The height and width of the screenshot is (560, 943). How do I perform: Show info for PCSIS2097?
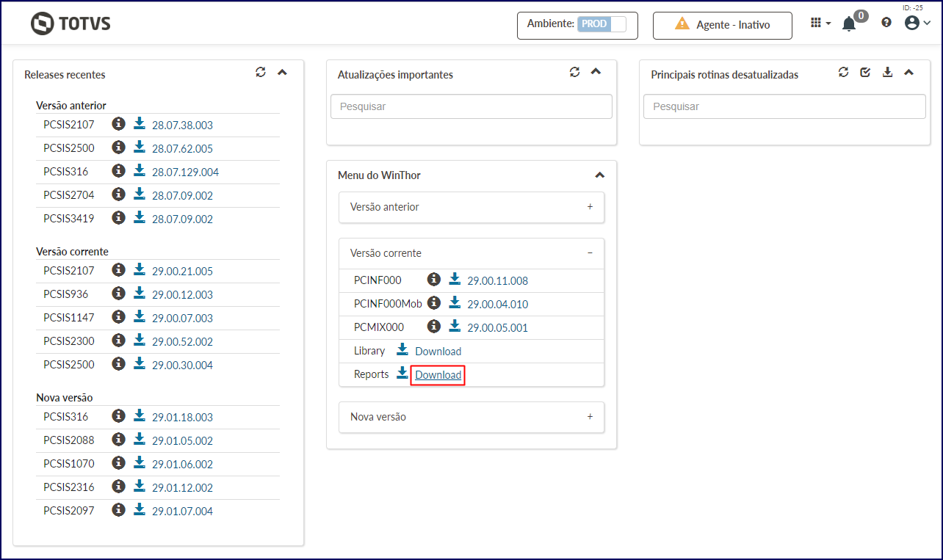coord(118,509)
